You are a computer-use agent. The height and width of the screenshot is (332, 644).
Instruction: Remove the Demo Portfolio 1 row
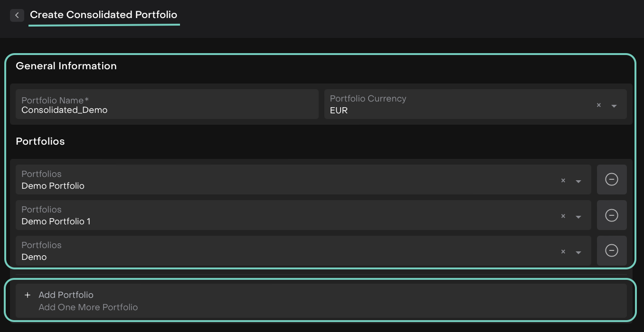click(x=611, y=215)
